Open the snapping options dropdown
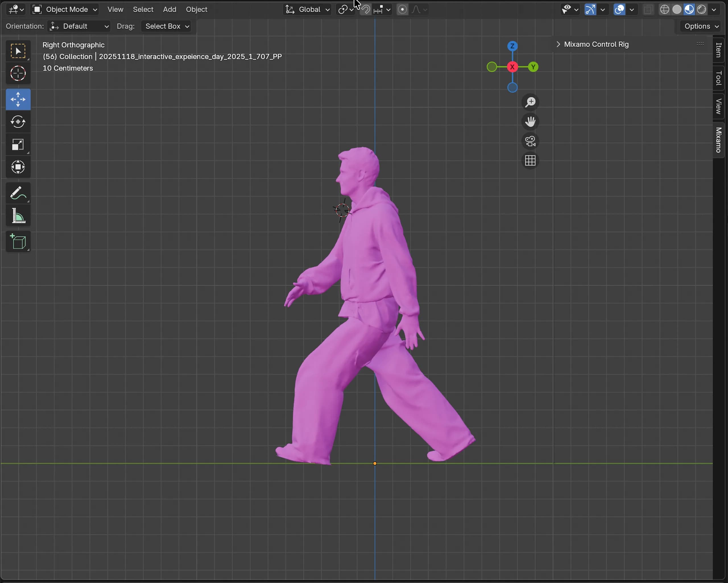The height and width of the screenshot is (583, 728). tap(382, 9)
